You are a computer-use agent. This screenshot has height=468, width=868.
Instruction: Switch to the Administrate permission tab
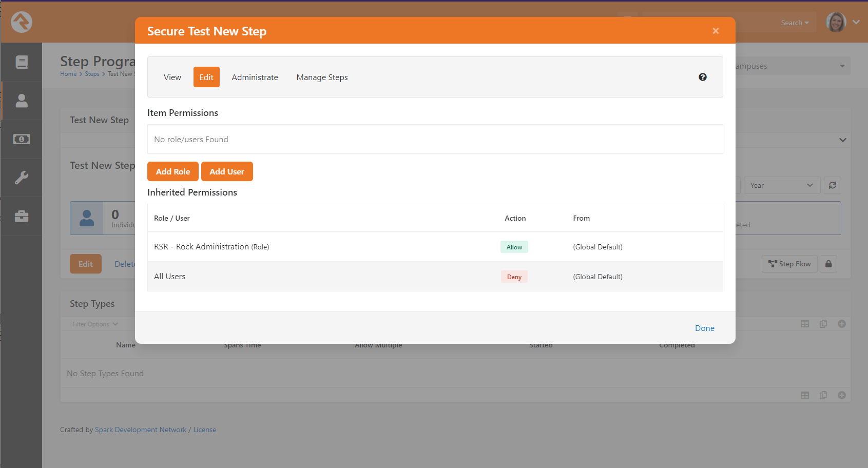click(x=255, y=77)
